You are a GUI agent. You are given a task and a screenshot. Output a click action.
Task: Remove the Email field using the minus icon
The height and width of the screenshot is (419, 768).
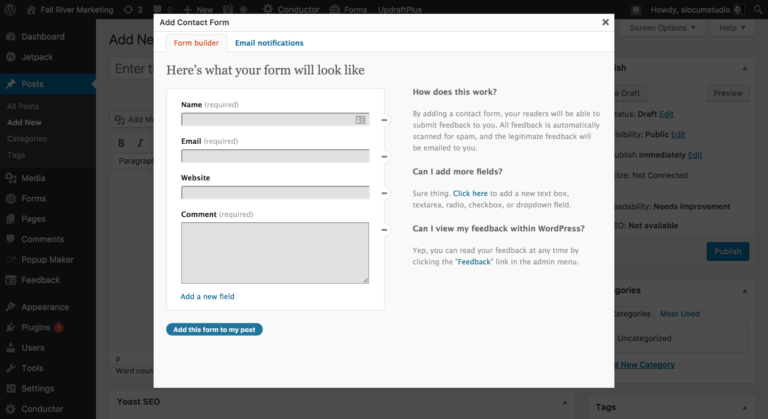point(384,157)
